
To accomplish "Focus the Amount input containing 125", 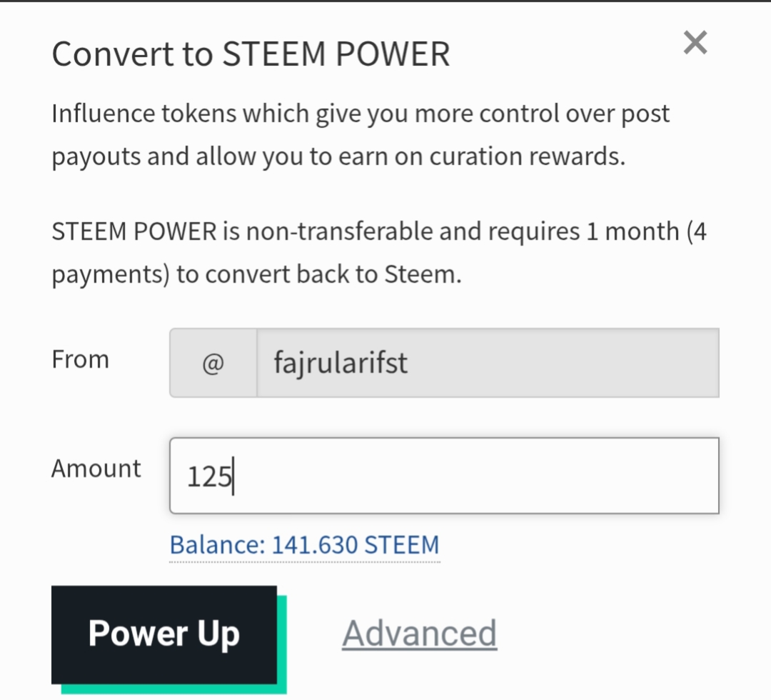I will (443, 476).
